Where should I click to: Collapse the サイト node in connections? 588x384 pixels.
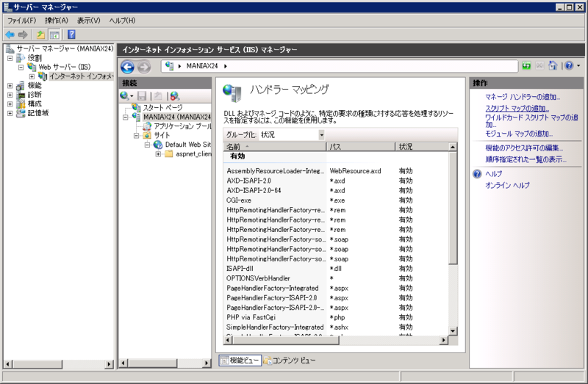click(137, 136)
